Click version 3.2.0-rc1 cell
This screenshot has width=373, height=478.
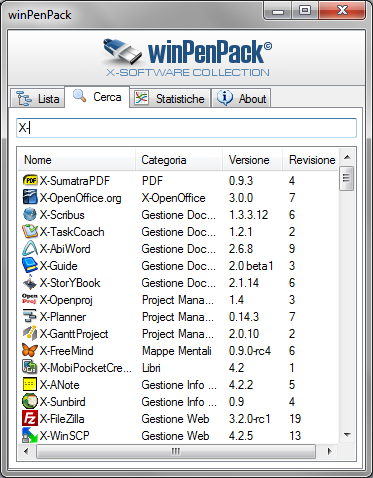pos(250,419)
